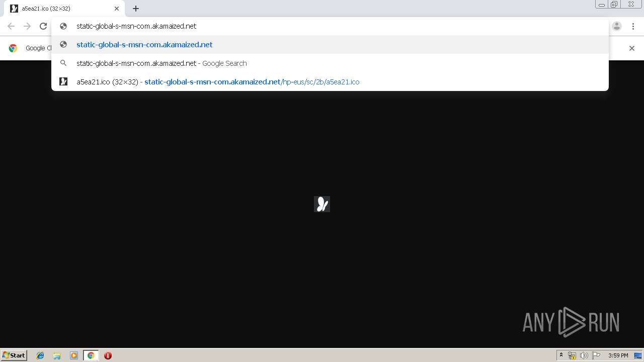The width and height of the screenshot is (644, 362).
Task: Switch to Chrome taskbar button
Action: pos(91,355)
